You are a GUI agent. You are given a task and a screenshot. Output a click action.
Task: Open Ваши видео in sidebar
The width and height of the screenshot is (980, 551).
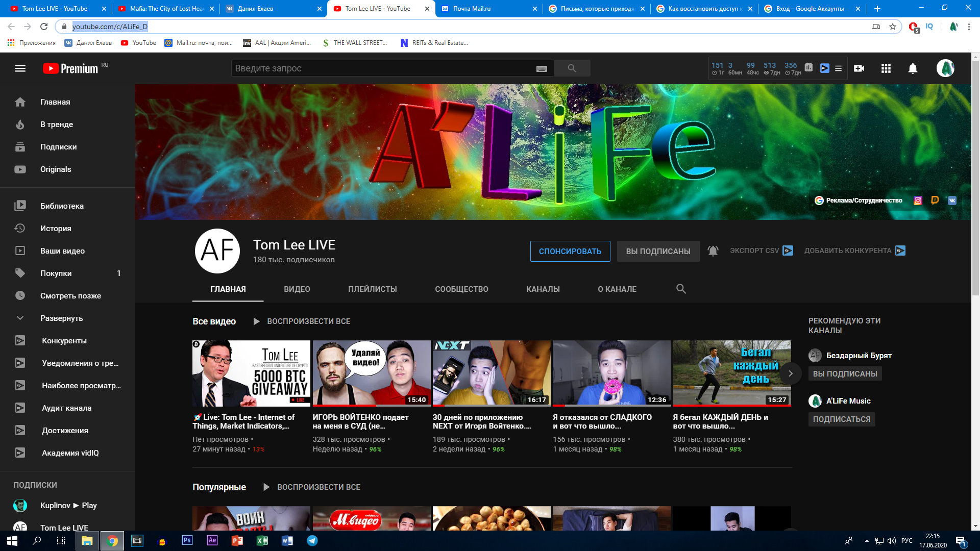coord(67,251)
